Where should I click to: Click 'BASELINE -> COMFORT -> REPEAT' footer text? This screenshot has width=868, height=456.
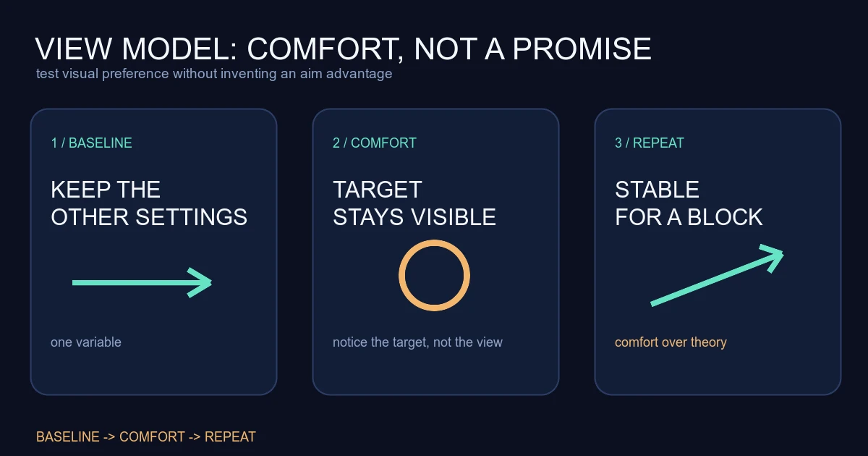click(x=146, y=437)
